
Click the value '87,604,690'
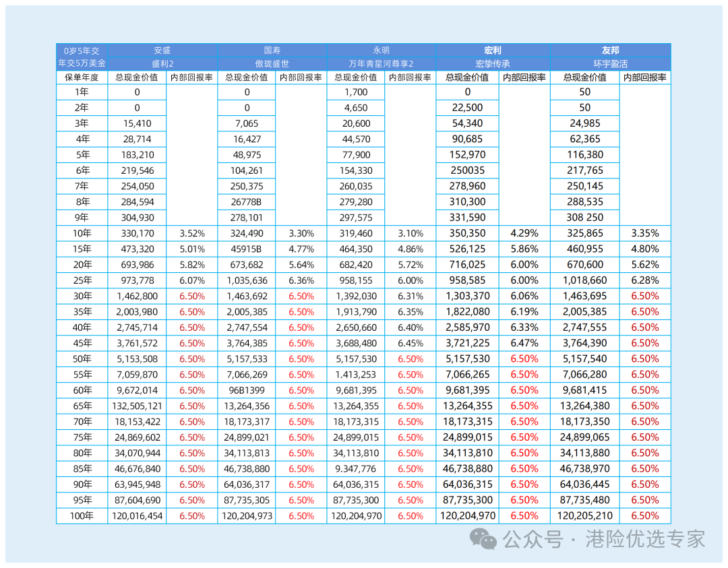pos(138,501)
